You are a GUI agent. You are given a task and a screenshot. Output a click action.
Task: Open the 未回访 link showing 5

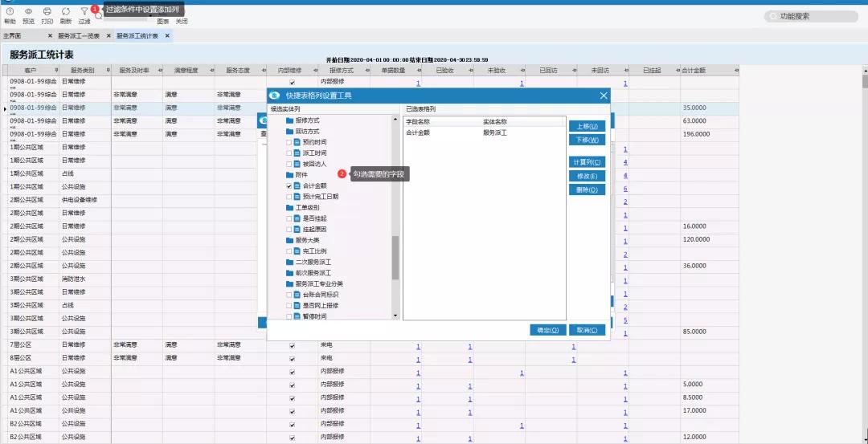coord(625,320)
